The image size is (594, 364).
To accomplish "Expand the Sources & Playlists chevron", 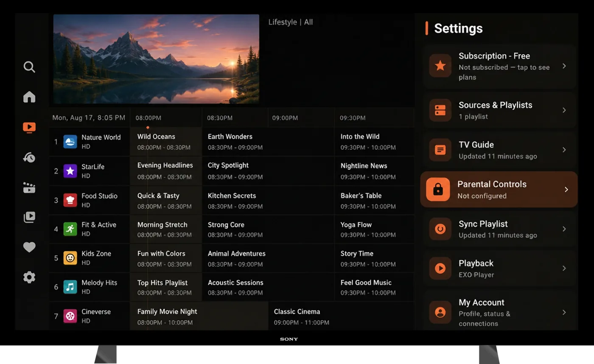I will [x=564, y=110].
